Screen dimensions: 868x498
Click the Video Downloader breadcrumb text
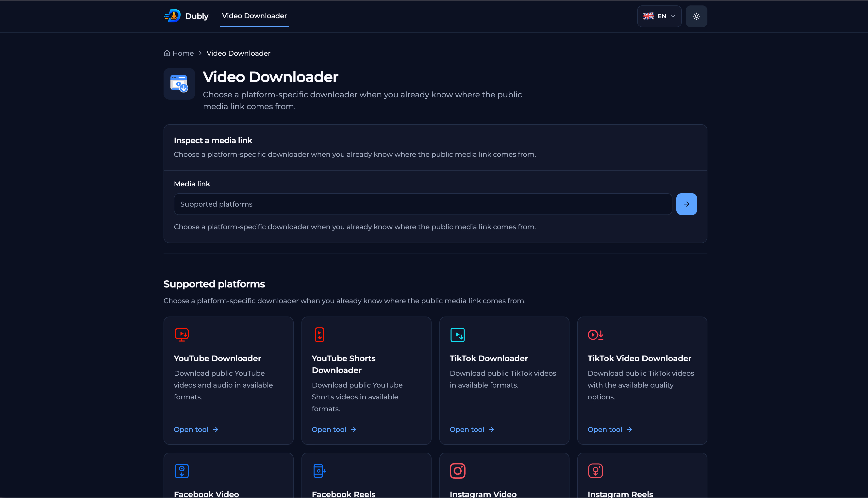click(238, 53)
